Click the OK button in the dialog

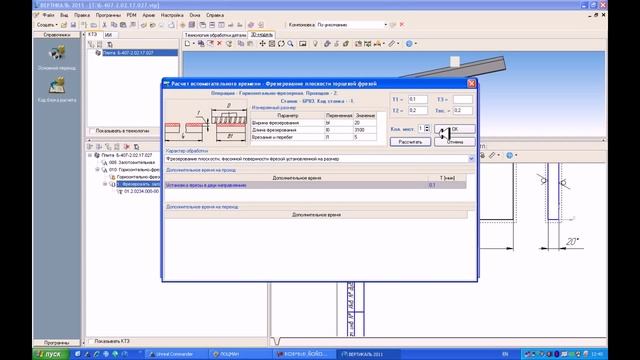pos(455,129)
